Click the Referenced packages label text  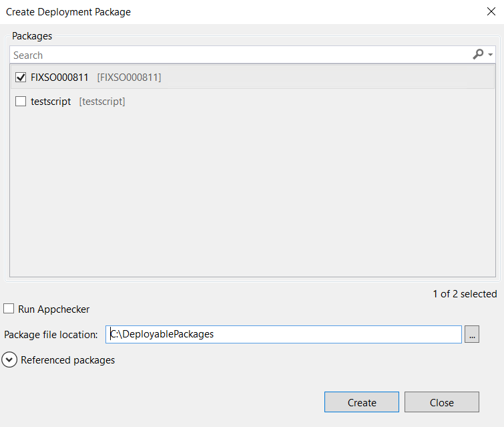click(68, 360)
